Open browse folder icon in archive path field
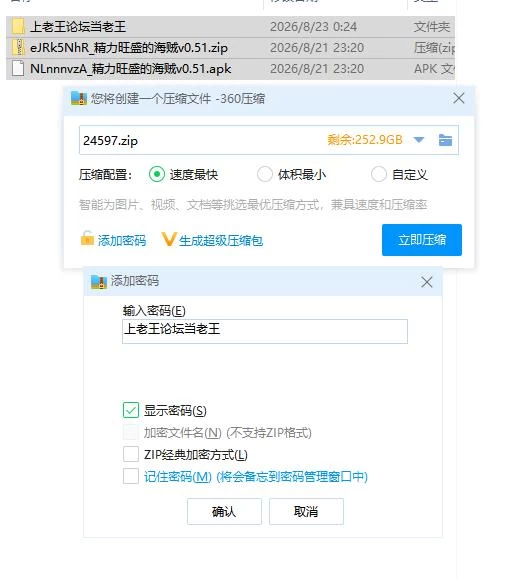This screenshot has width=527, height=579. [445, 140]
